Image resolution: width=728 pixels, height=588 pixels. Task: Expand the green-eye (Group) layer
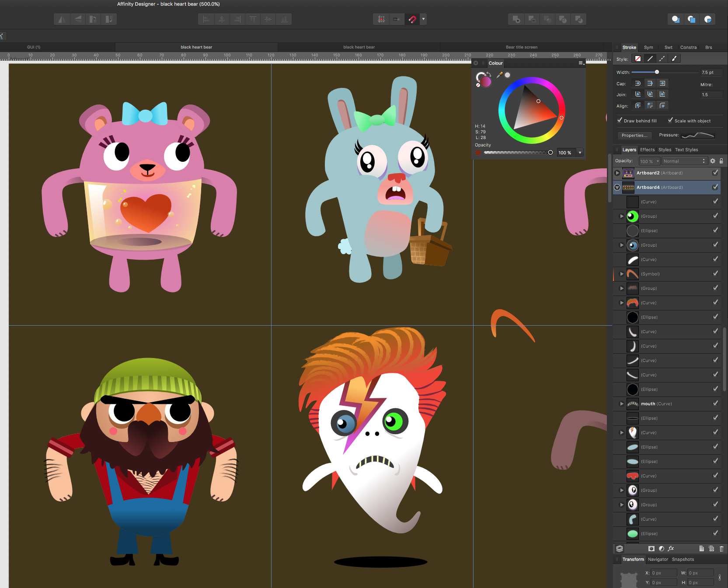622,216
